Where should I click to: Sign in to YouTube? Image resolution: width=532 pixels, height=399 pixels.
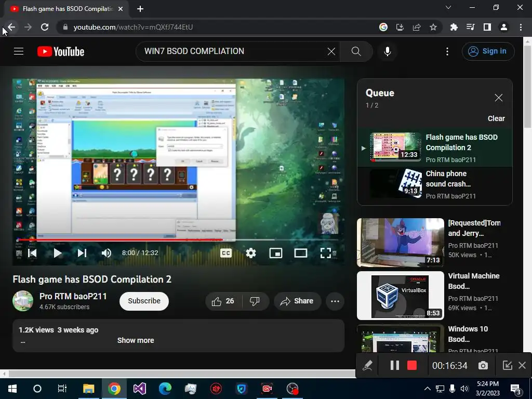(488, 51)
